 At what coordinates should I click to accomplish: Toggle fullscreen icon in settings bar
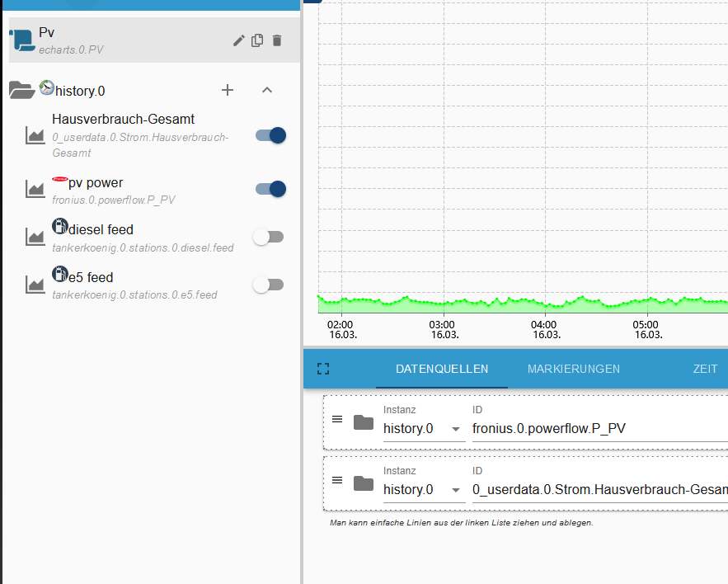(x=323, y=369)
